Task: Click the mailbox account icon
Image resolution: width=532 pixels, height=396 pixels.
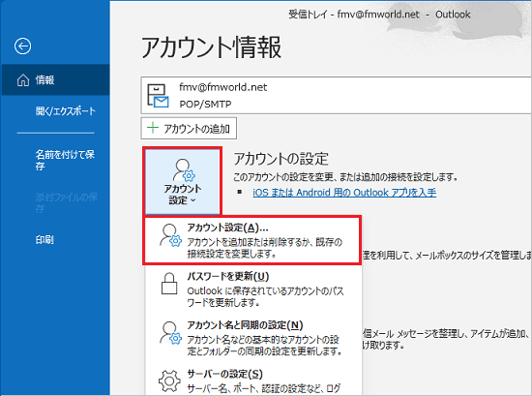Action: 158,96
